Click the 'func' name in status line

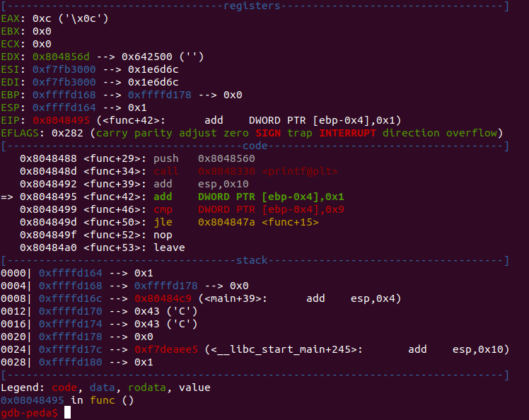point(103,400)
